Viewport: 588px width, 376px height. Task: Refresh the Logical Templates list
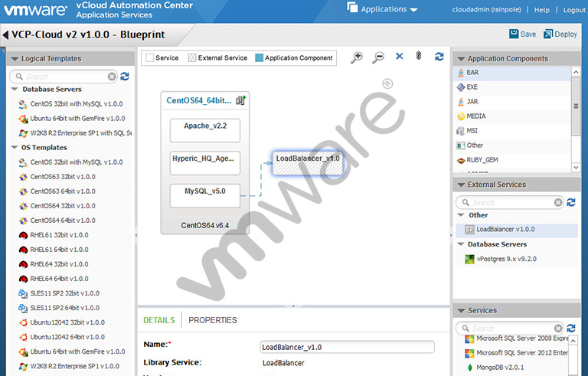[x=125, y=77]
